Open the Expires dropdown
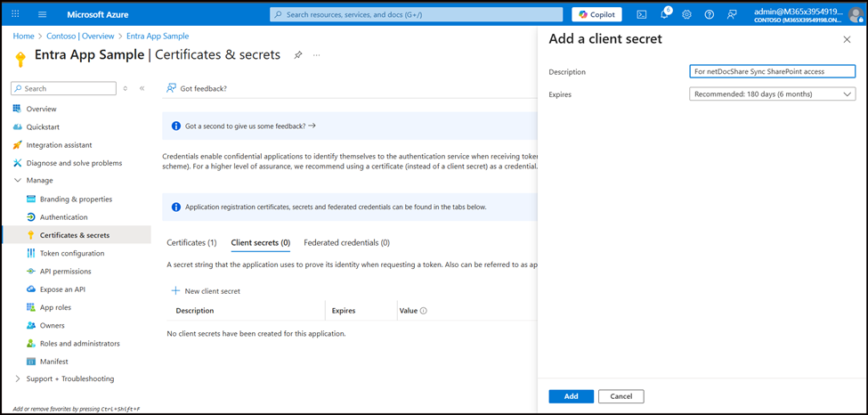 [772, 94]
